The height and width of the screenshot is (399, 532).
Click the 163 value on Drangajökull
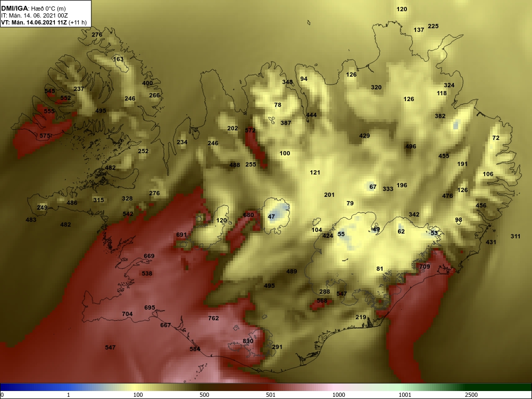click(x=119, y=59)
